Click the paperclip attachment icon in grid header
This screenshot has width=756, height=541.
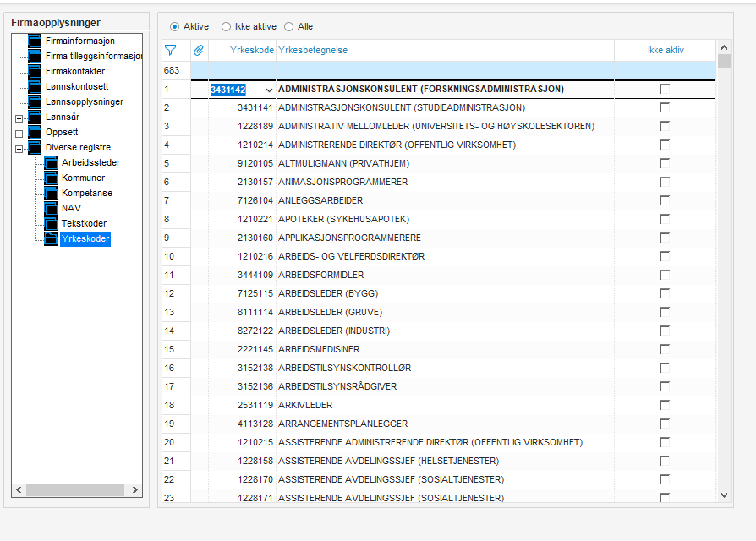pos(199,50)
